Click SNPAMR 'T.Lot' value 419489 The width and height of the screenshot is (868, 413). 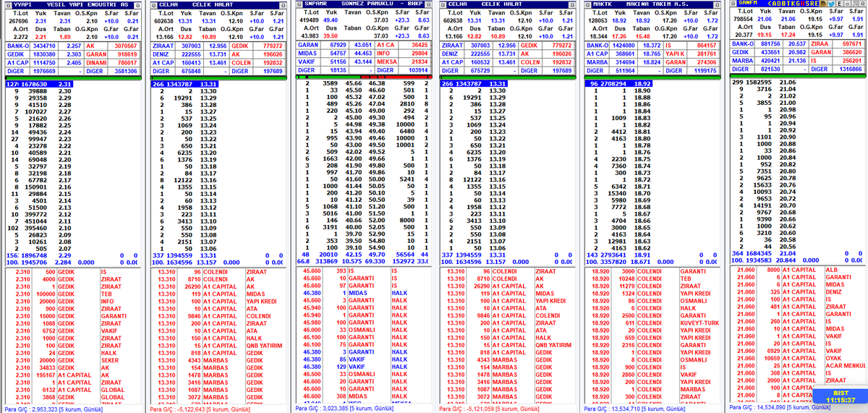(310, 21)
